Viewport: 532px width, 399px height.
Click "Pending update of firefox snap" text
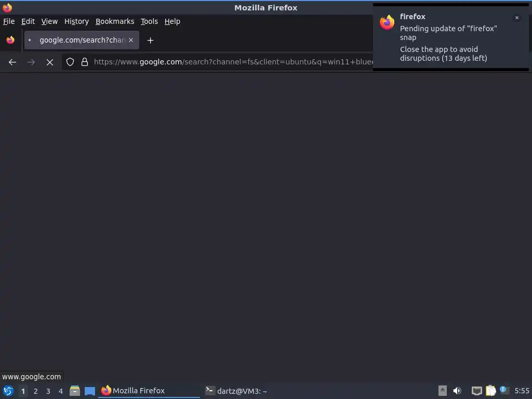point(448,33)
